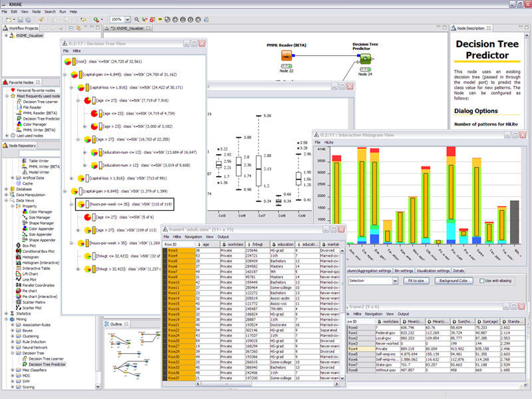Click the PMML Reader node on canvas
The width and height of the screenshot is (532, 399).
pyautogui.click(x=287, y=56)
